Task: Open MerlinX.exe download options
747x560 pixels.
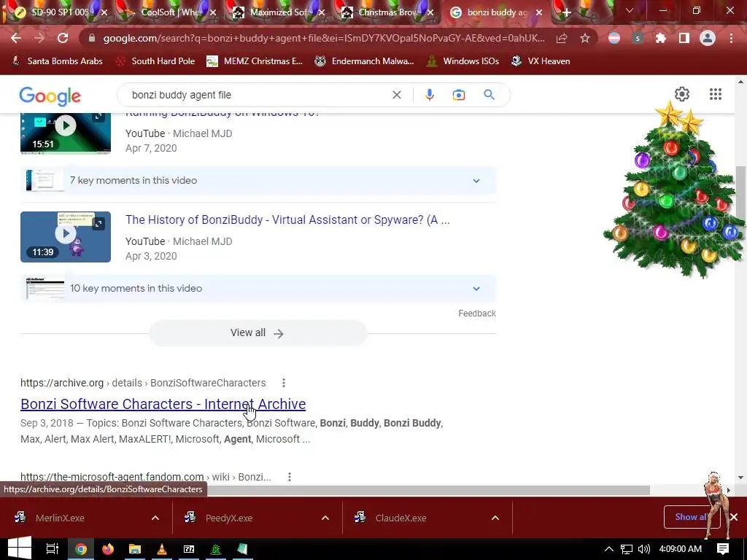Action: [155, 518]
